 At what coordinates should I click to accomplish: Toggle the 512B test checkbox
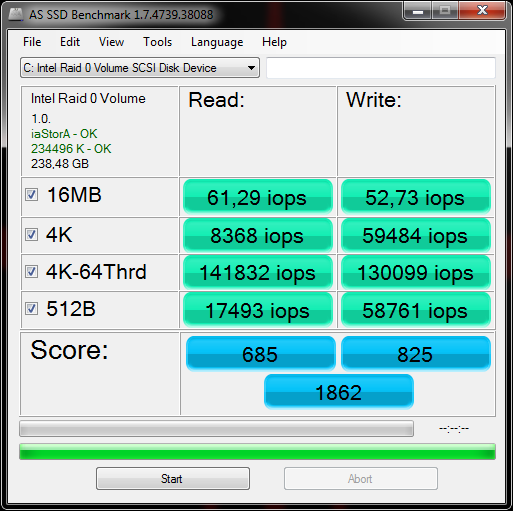(31, 308)
